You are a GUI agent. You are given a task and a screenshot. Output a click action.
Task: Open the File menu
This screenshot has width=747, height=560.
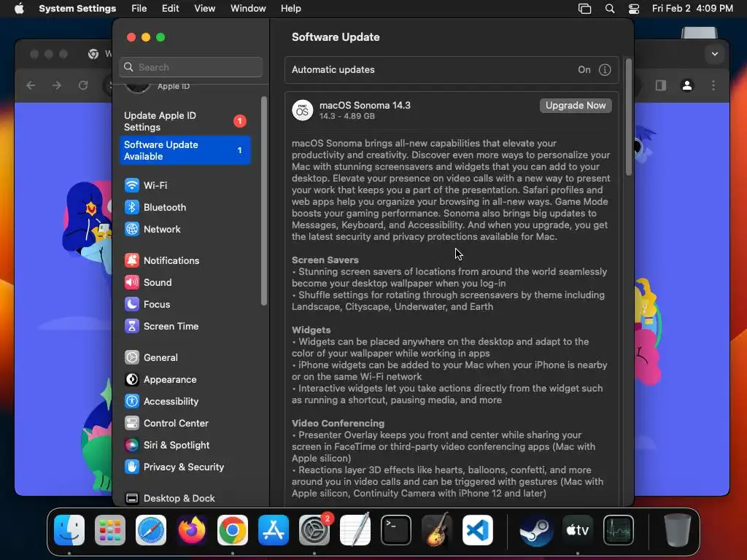pyautogui.click(x=139, y=9)
